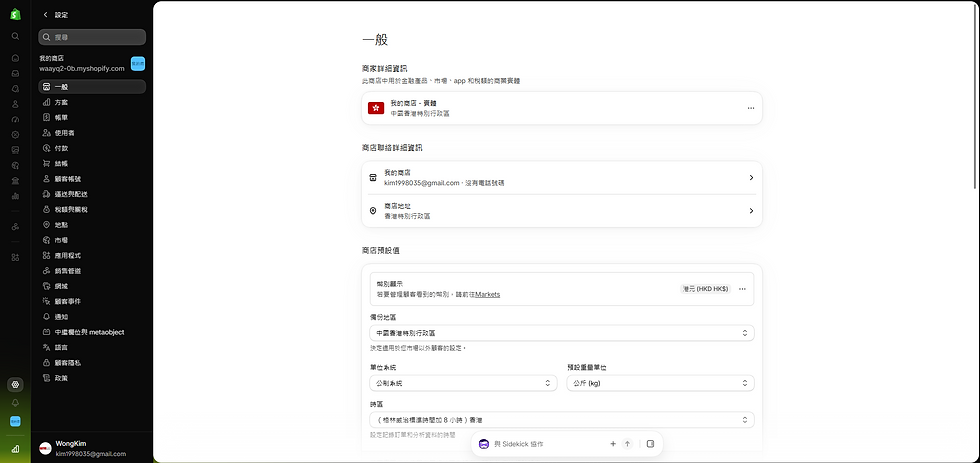Open the 預設重量單位 dropdown showing 公斤 (kg)
The height and width of the screenshot is (463, 980).
click(x=660, y=383)
